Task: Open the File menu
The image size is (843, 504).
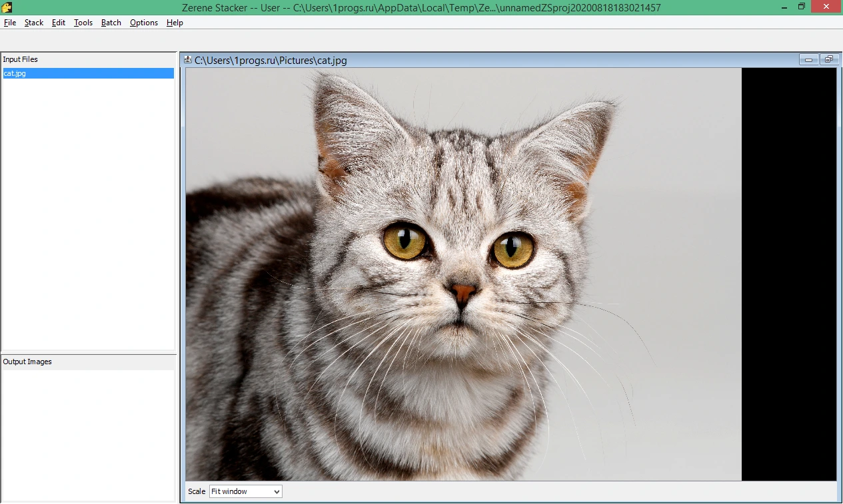Action: tap(10, 23)
